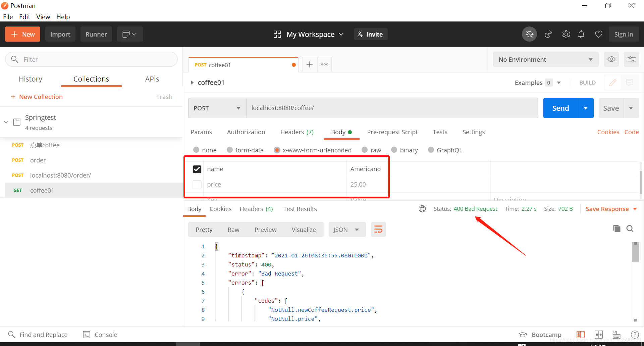Open the Save options dropdown arrow

click(x=631, y=108)
